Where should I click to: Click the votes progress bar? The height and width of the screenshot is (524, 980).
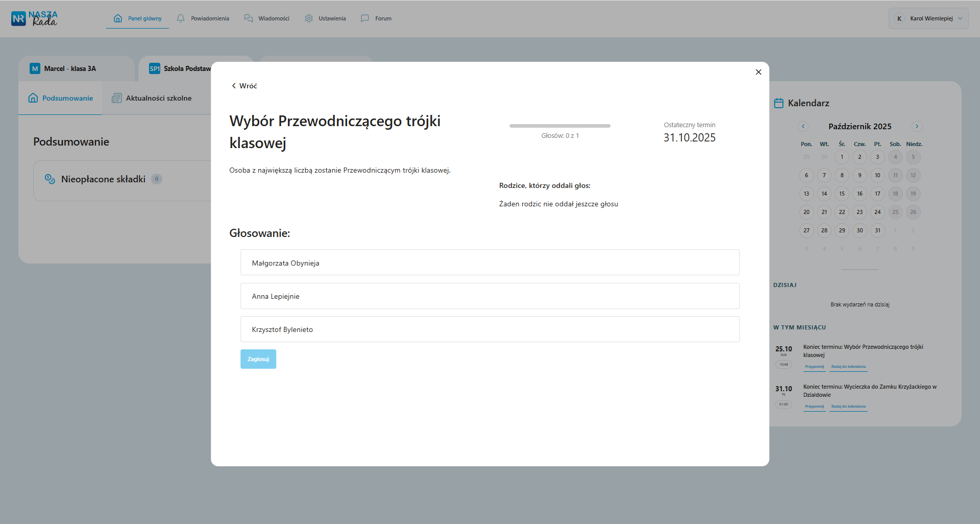(x=559, y=126)
